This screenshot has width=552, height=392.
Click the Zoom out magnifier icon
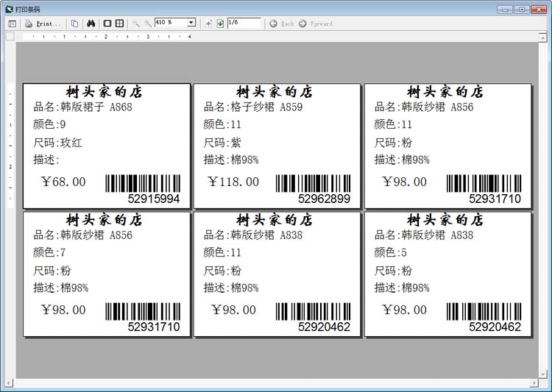tap(136, 24)
